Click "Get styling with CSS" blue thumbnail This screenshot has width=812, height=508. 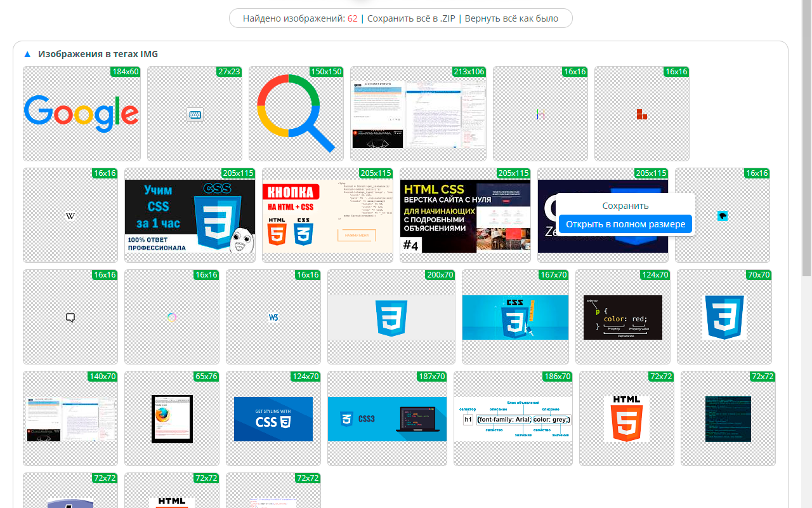click(273, 419)
